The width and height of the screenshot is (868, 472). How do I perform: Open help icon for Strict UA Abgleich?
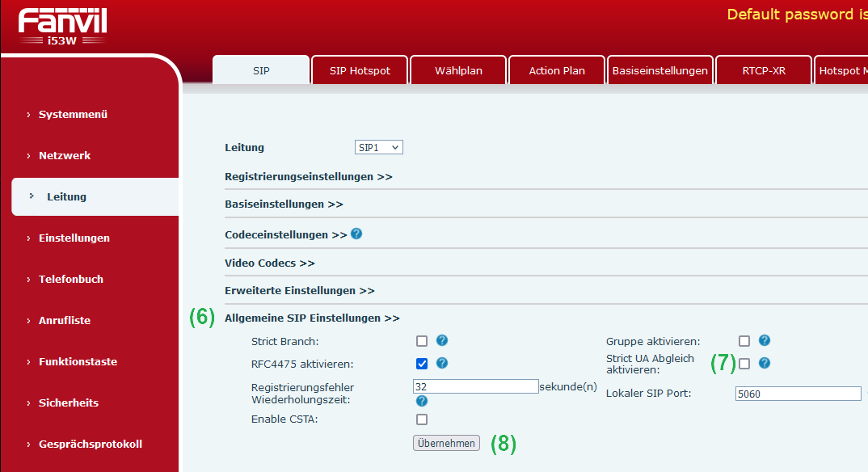pyautogui.click(x=765, y=363)
